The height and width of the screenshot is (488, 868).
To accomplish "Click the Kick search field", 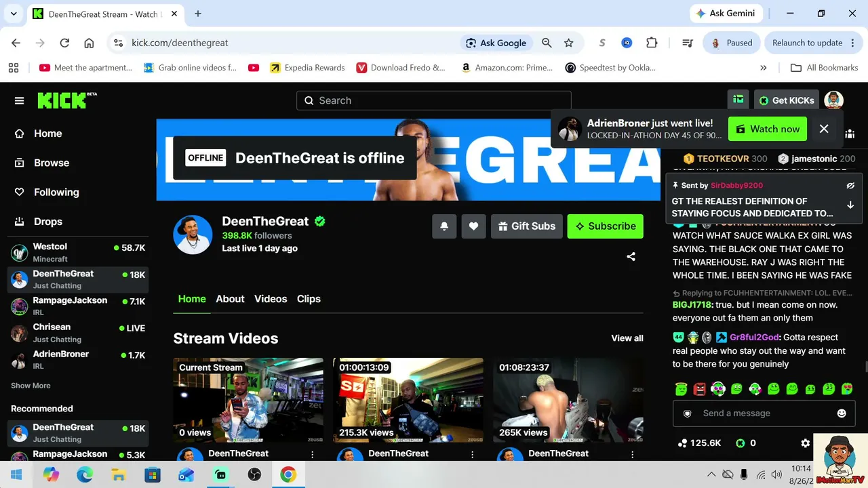I will click(434, 100).
